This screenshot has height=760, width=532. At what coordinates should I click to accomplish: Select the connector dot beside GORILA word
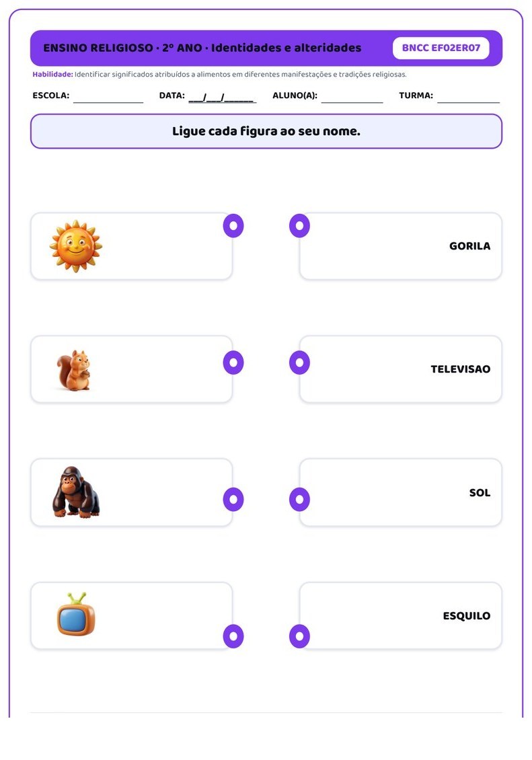[299, 226]
